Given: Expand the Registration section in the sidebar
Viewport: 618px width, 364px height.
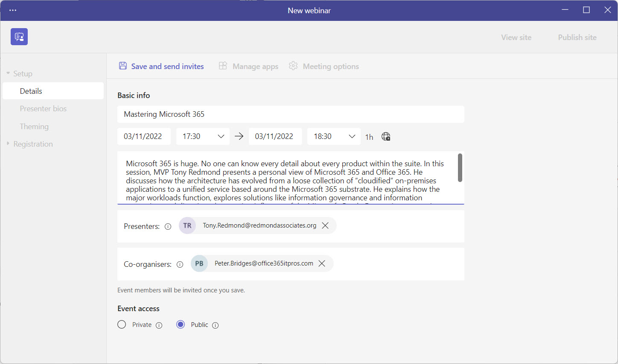Looking at the screenshot, I should click(33, 144).
